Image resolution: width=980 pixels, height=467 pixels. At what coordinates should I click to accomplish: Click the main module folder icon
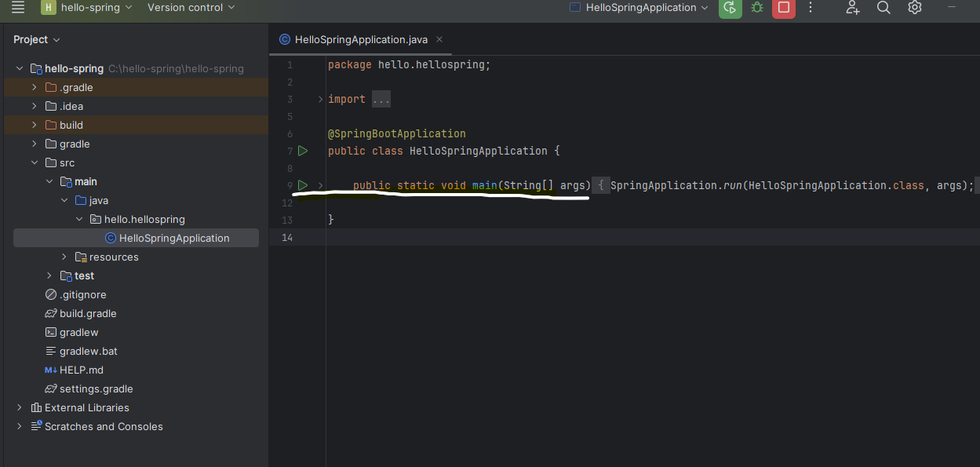(66, 181)
